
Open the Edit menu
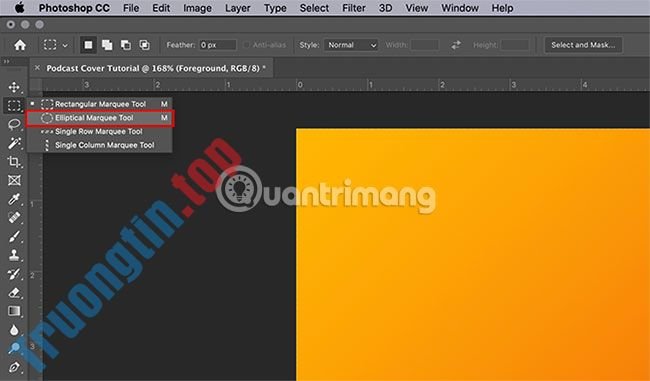[161, 8]
